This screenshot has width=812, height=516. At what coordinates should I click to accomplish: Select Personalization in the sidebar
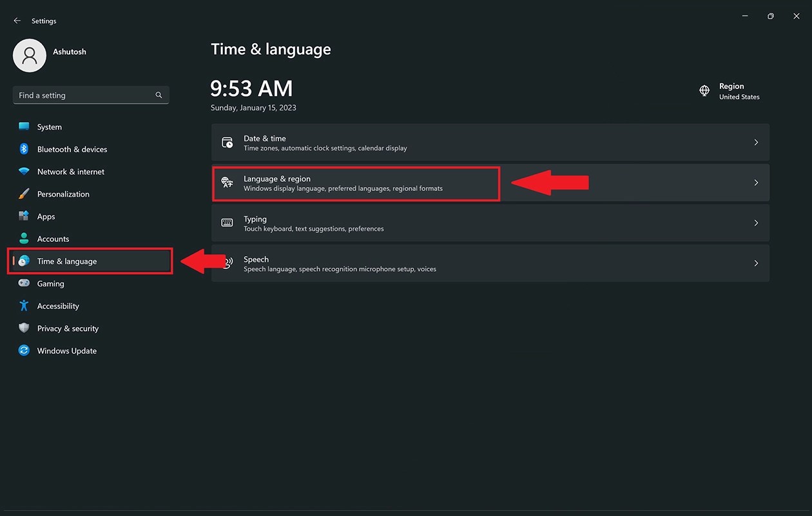(x=91, y=194)
